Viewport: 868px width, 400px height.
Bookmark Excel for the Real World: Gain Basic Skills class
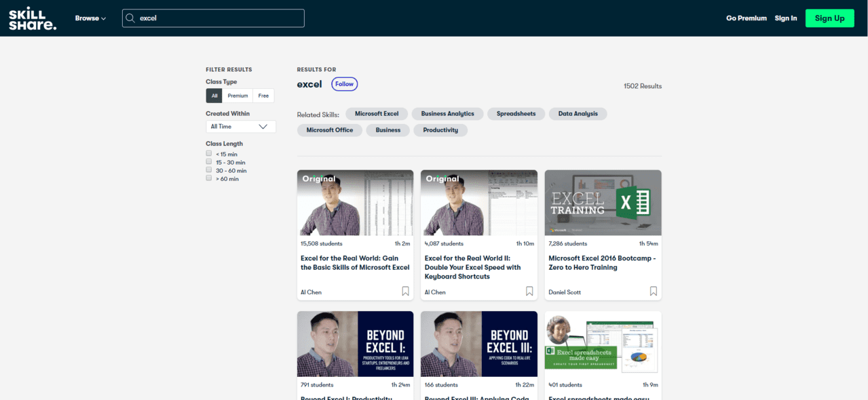[x=405, y=291]
